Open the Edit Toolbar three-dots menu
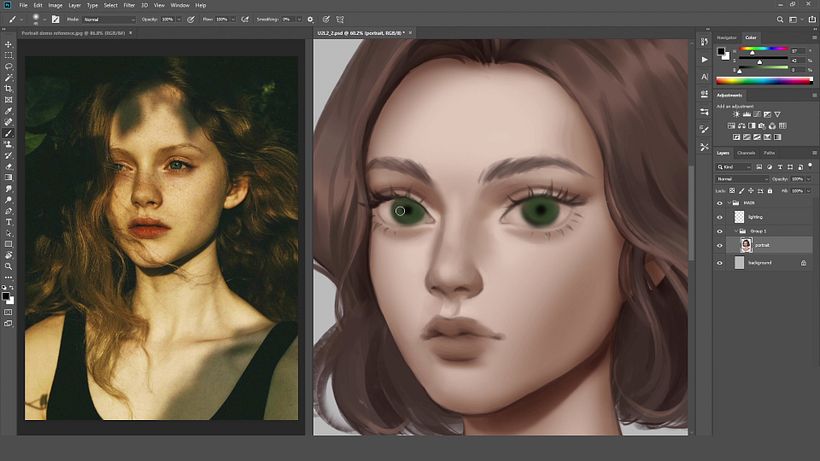The height and width of the screenshot is (461, 820). [8, 278]
